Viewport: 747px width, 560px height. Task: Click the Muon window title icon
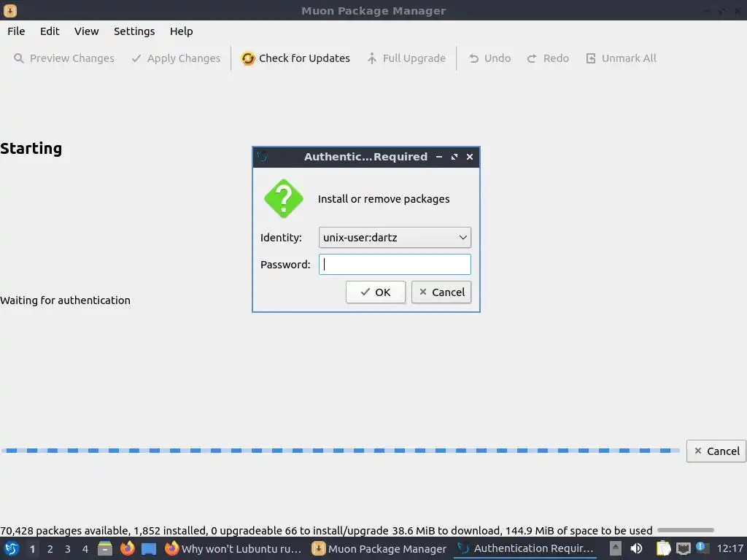[x=10, y=10]
